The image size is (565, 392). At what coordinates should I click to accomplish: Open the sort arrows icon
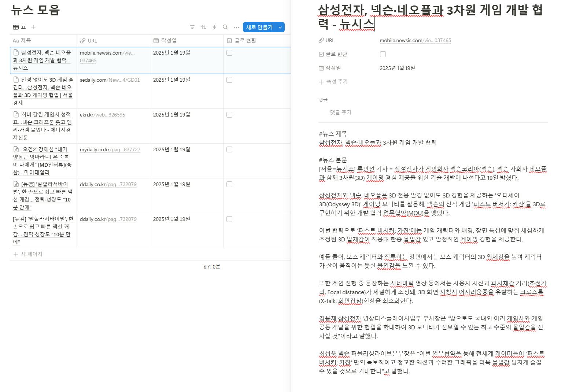203,27
